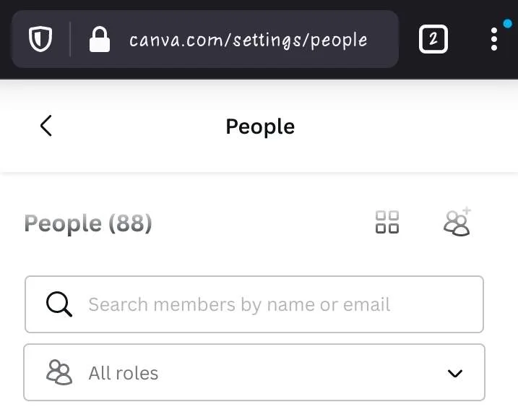This screenshot has height=420, width=518.
Task: Switch to grid view icon
Action: click(x=387, y=222)
